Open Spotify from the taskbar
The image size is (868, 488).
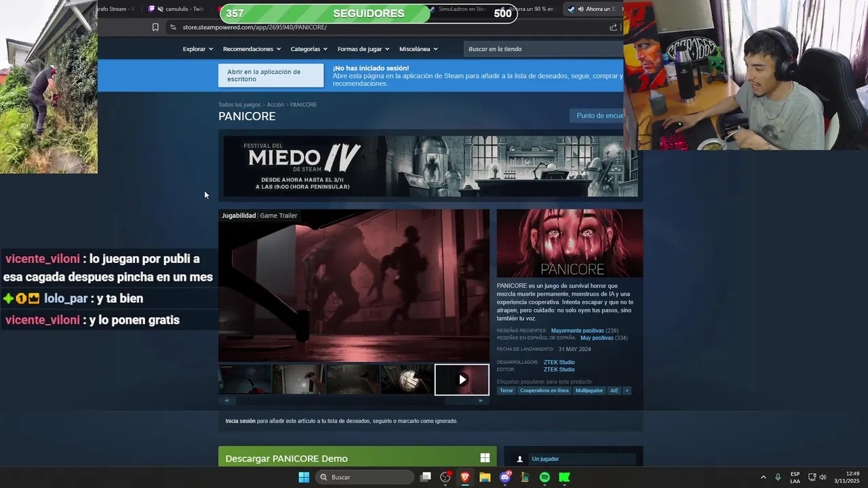point(545,477)
